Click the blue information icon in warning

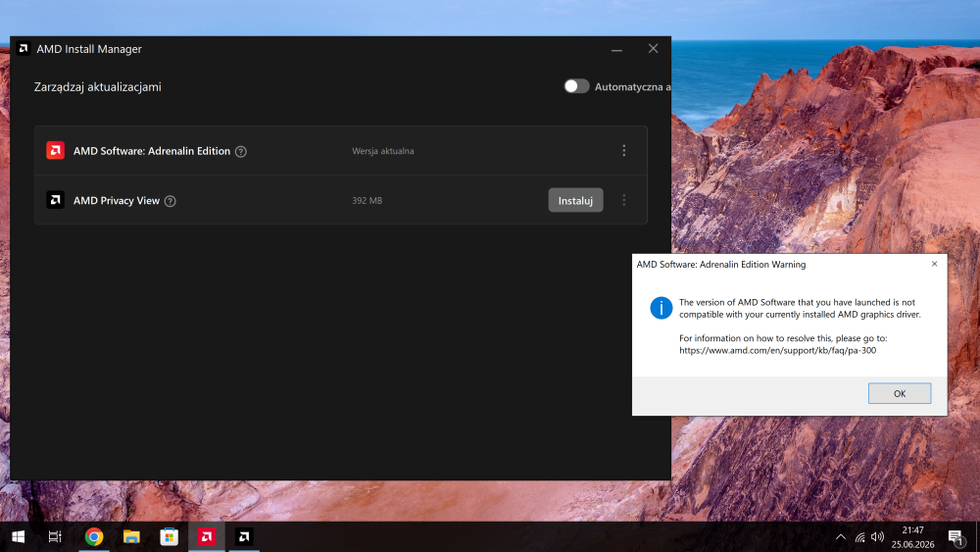(661, 308)
